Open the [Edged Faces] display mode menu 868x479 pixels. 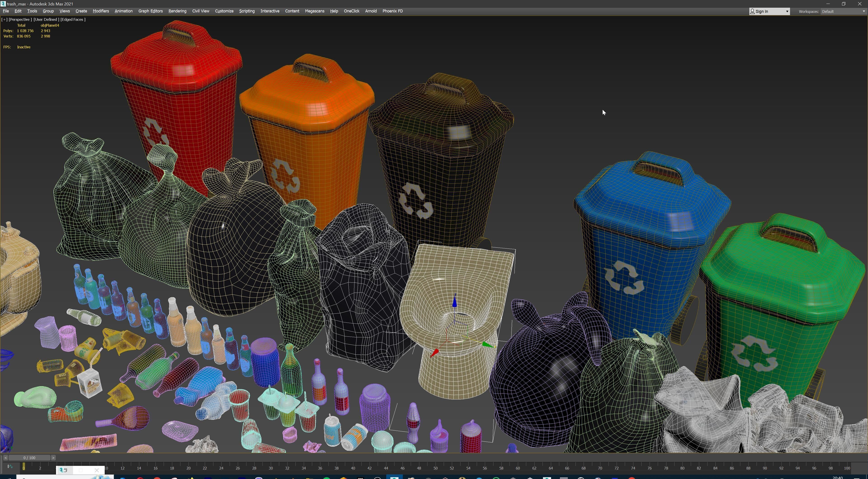[x=73, y=19]
